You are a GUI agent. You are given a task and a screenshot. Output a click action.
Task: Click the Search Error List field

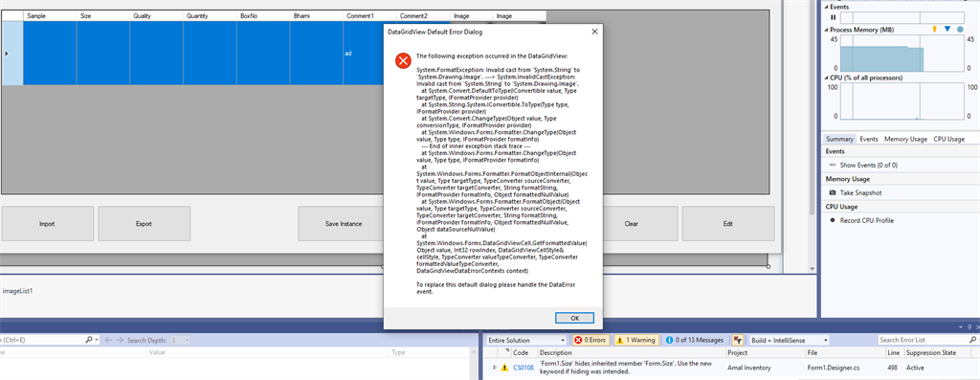[x=926, y=340]
